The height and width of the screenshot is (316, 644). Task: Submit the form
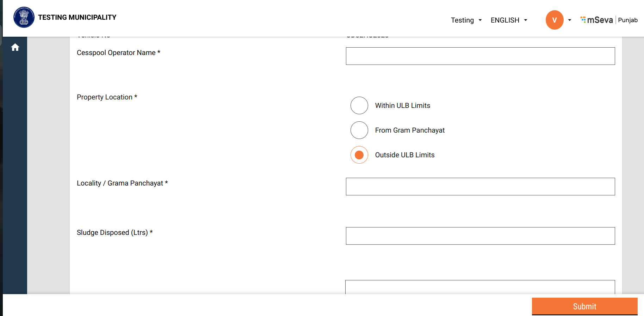[x=584, y=306]
